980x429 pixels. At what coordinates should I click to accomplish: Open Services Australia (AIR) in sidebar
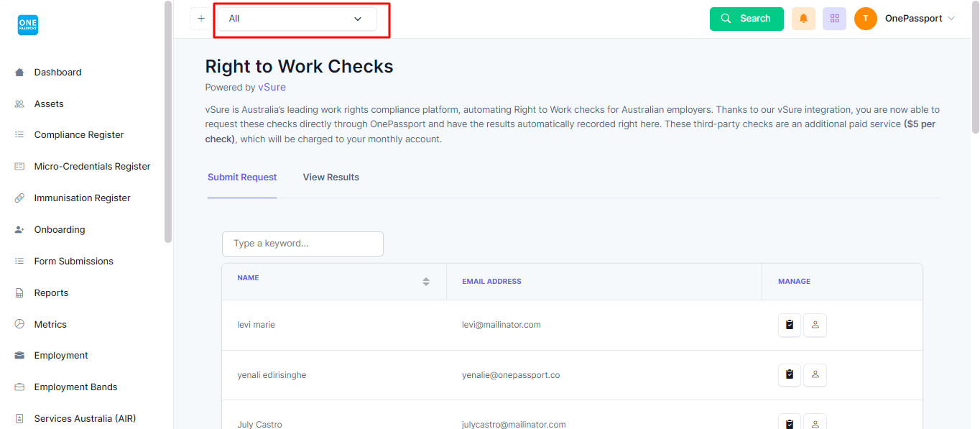coord(85,418)
